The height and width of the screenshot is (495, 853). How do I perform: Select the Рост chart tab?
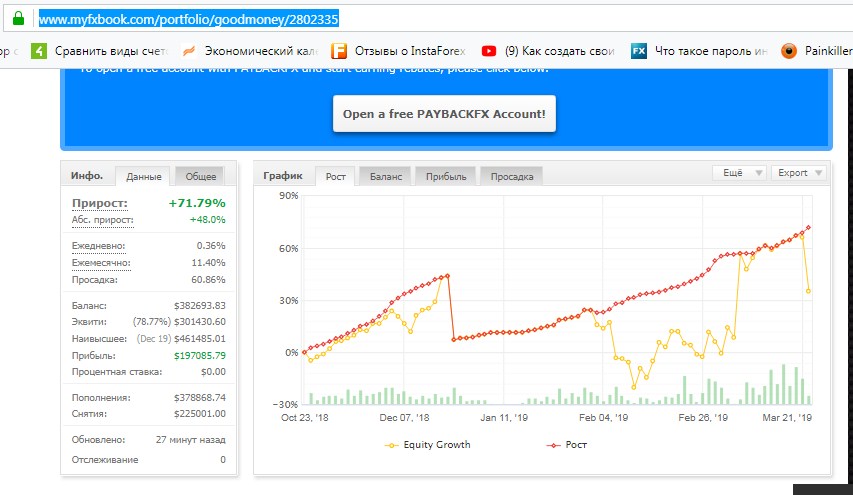pos(336,176)
